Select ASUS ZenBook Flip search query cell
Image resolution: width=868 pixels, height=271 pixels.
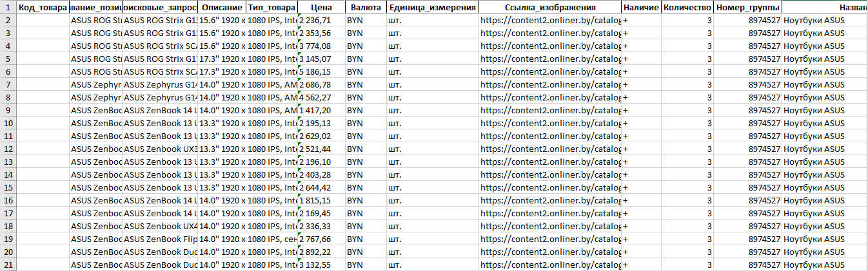tap(160, 239)
